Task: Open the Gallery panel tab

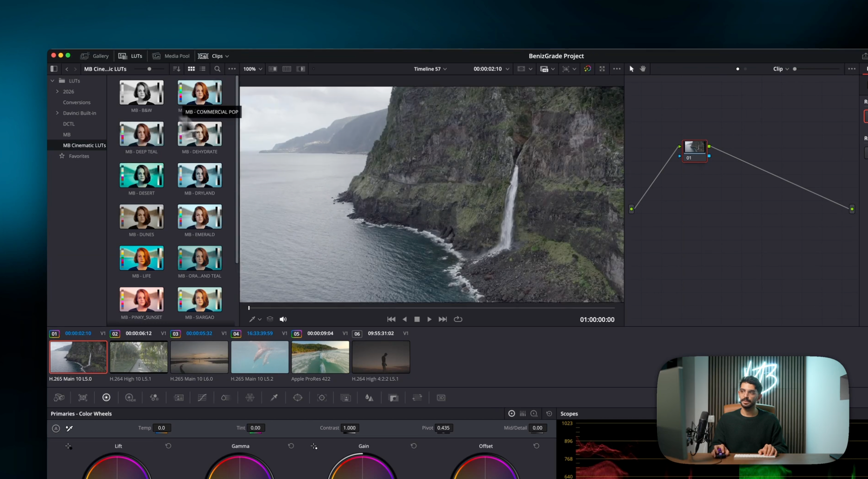Action: (x=95, y=56)
